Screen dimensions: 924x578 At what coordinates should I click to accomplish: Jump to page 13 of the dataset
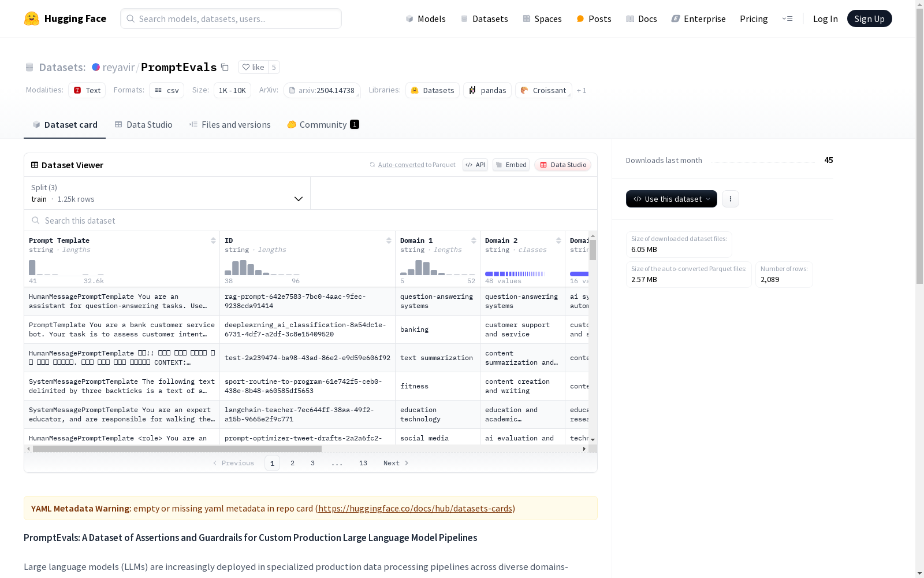[x=363, y=463]
